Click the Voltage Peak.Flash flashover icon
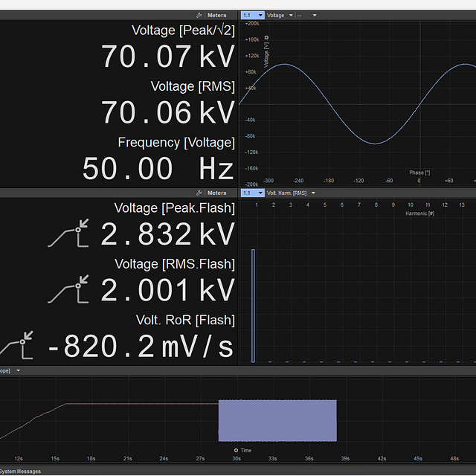Image resolution: width=476 pixels, height=476 pixels. (68, 233)
